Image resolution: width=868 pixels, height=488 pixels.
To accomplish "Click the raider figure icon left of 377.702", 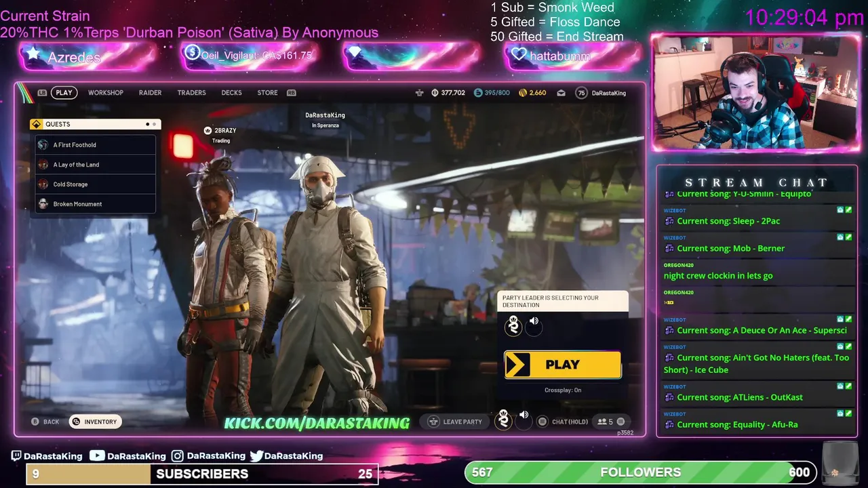I will (420, 93).
